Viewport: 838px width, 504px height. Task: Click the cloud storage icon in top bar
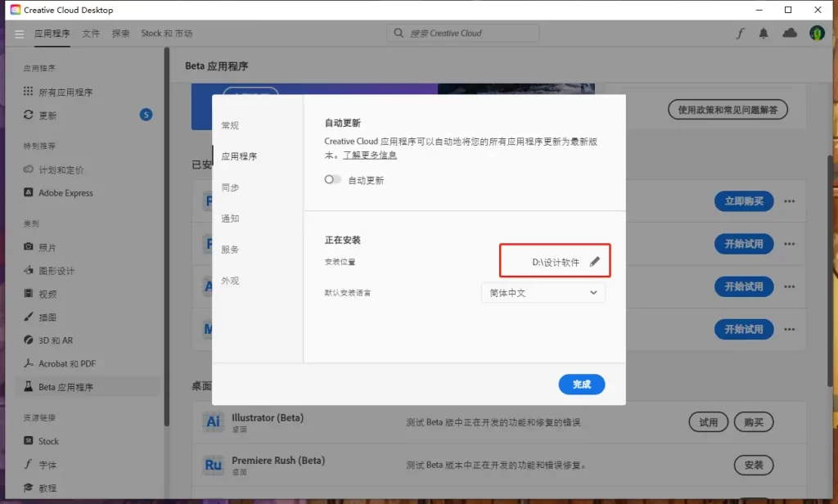tap(789, 33)
